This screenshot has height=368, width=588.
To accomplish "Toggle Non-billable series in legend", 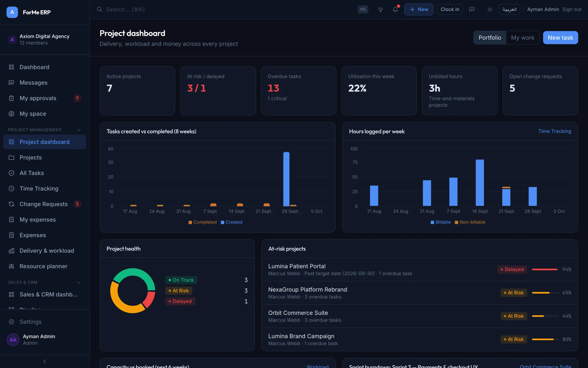I will [470, 222].
